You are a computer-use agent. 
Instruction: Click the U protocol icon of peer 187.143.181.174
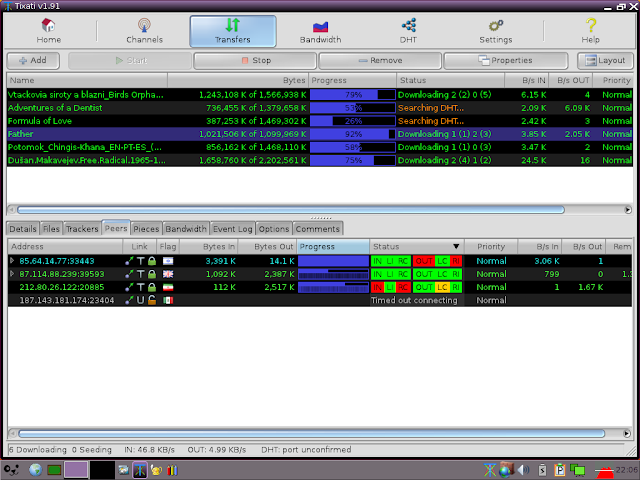point(140,300)
